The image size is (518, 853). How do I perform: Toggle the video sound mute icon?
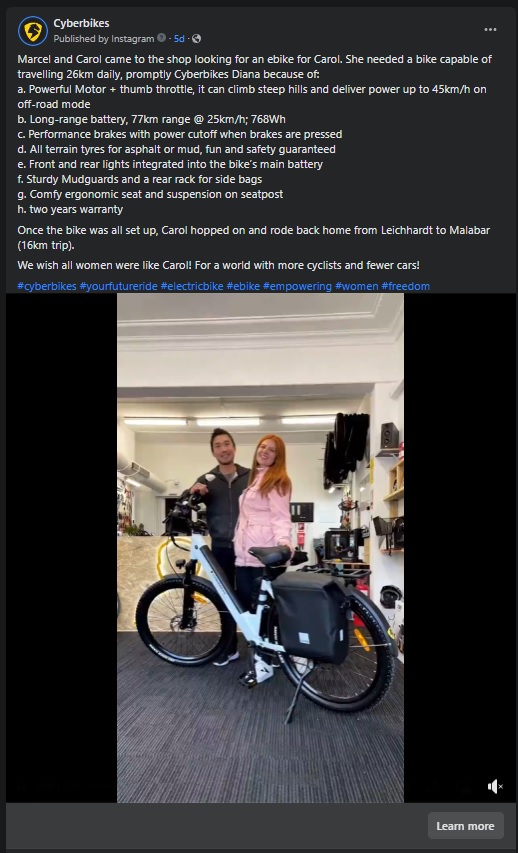point(495,786)
